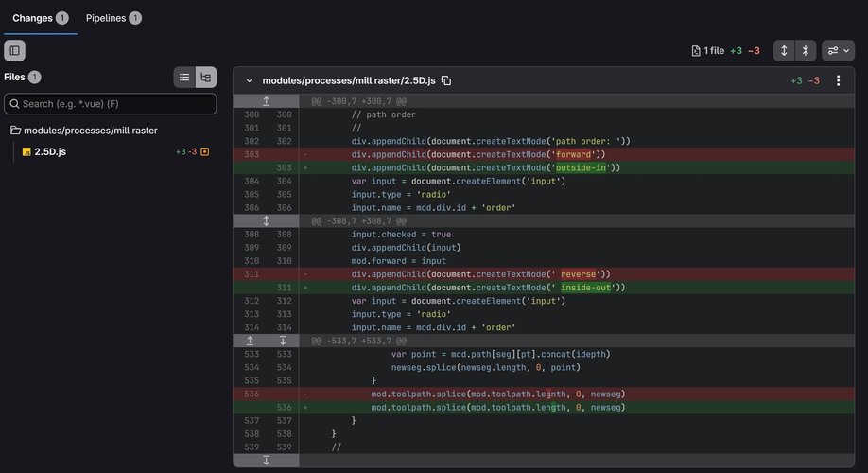Viewport: 868px width, 473px height.
Task: Click the file count icon near '1 file'
Action: [696, 51]
